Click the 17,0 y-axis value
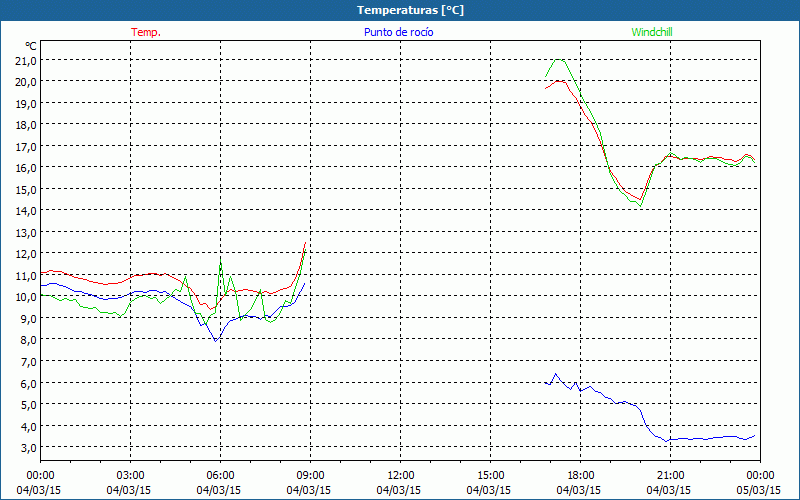The height and width of the screenshot is (500, 800). [26, 147]
